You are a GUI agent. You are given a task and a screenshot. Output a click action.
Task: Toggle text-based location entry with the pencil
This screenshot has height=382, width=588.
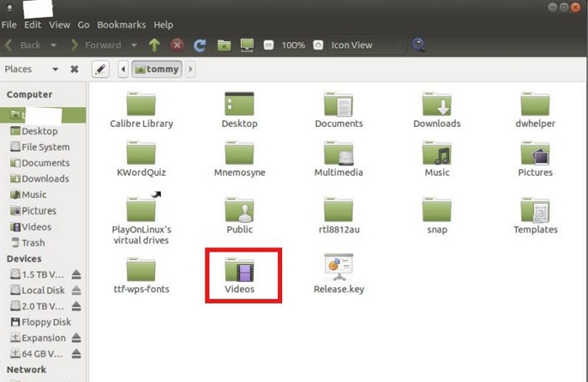[x=100, y=69]
